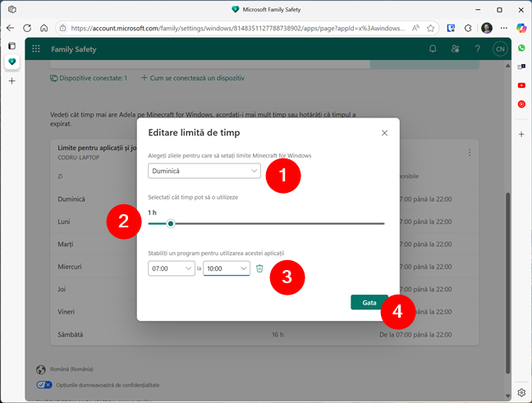Click Gata to save the limit
The height and width of the screenshot is (403, 532).
click(369, 302)
